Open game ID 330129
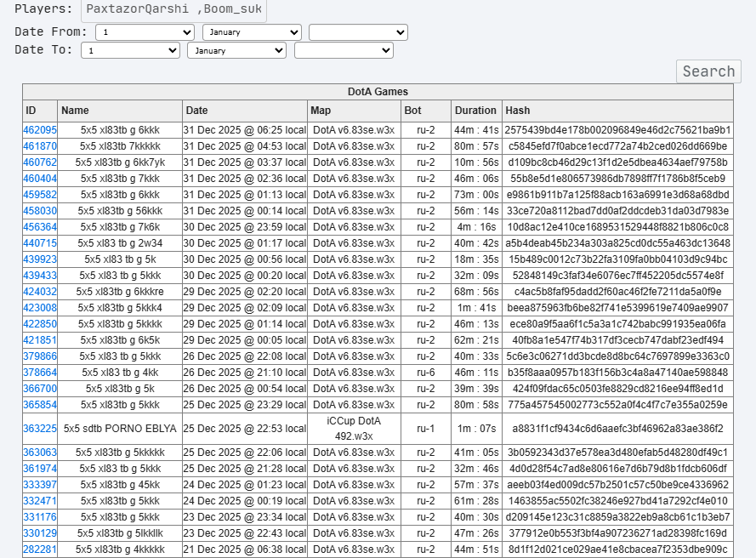This screenshot has height=558, width=756. 40,533
